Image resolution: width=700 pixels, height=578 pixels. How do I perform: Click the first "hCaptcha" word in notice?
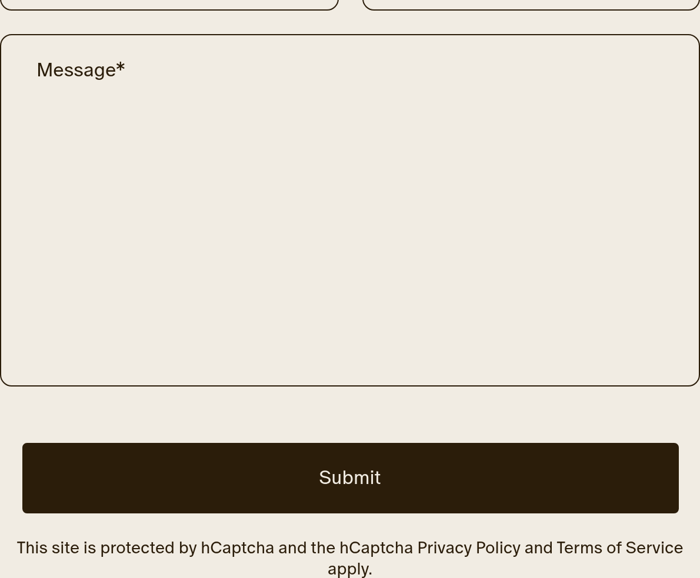[237, 548]
